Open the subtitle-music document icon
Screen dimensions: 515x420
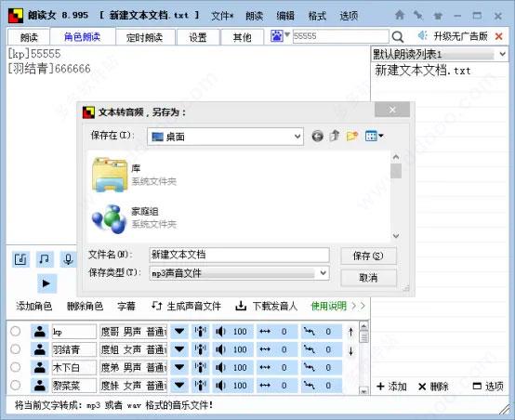point(21,259)
